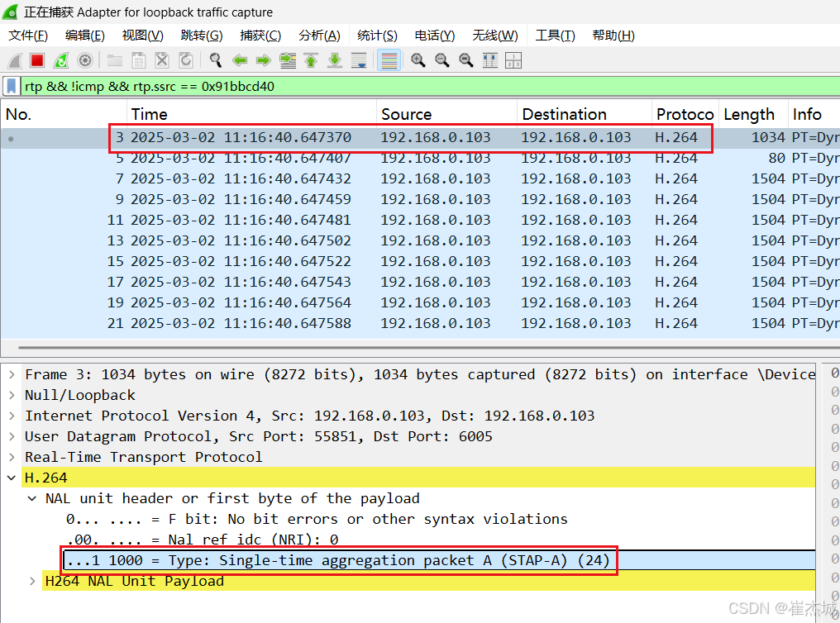The height and width of the screenshot is (623, 840).
Task: Open a capture file folder icon
Action: pos(114,60)
